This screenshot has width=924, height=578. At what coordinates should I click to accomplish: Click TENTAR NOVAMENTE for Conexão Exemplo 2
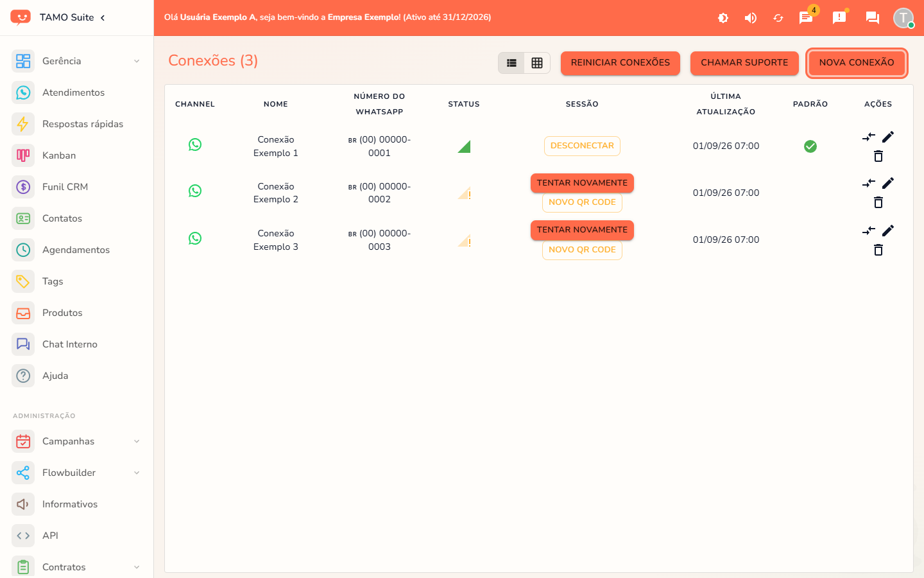582,183
